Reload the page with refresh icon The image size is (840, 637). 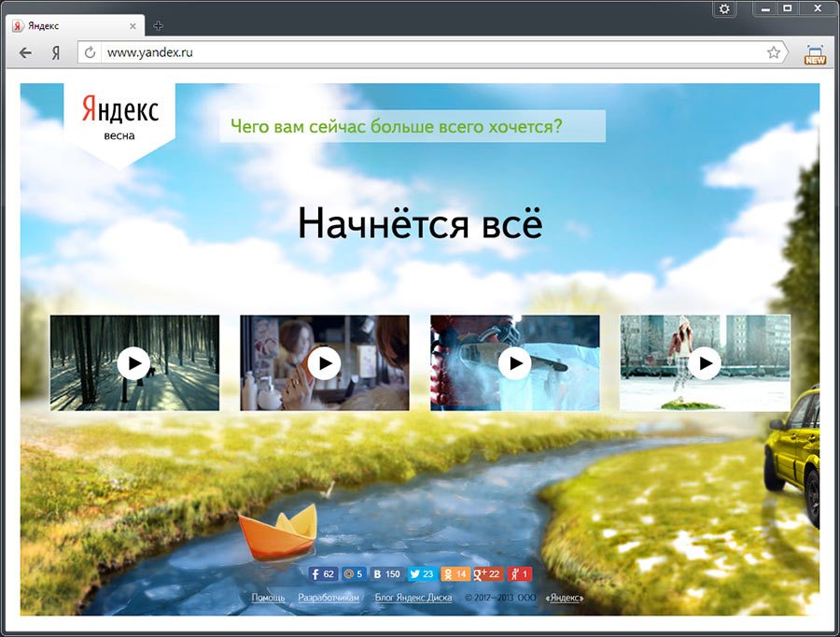[x=91, y=53]
